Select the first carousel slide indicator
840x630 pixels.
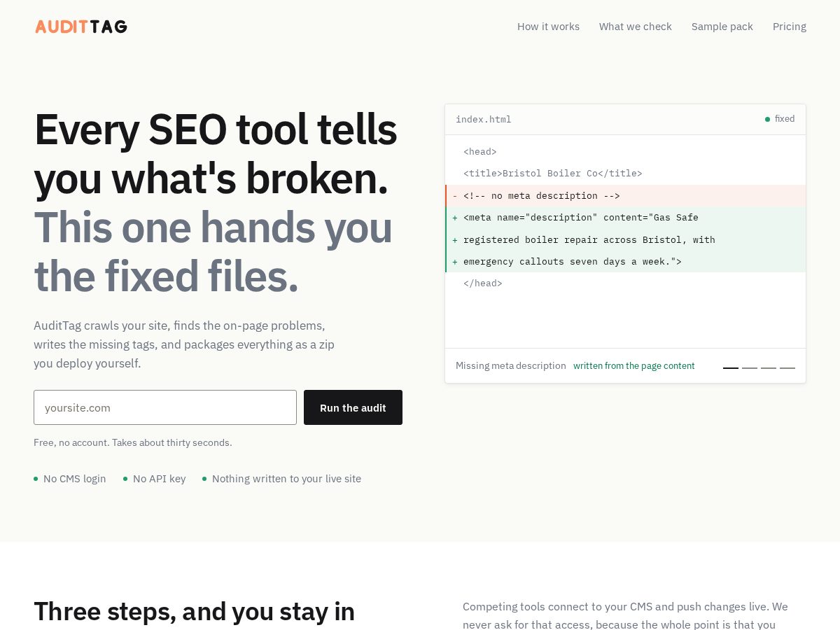pyautogui.click(x=731, y=367)
